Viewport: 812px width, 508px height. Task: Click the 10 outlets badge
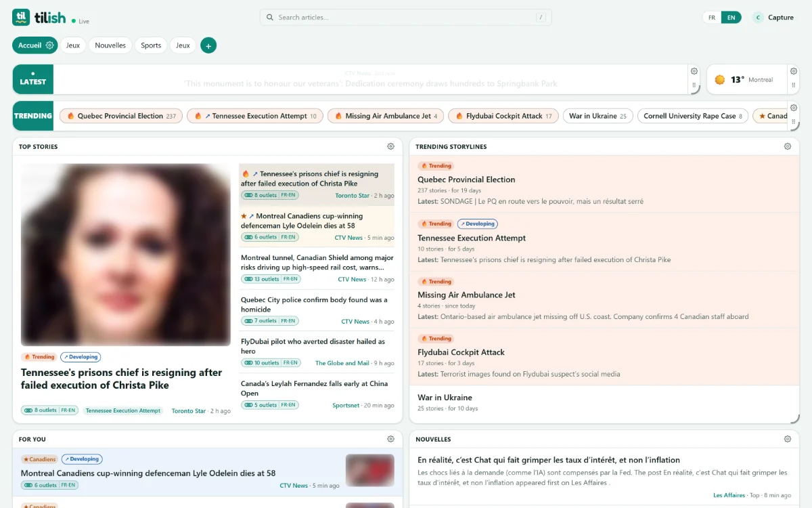coord(271,363)
